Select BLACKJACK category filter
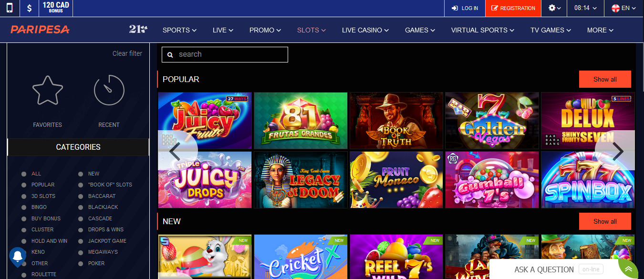The image size is (644, 279). point(103,207)
